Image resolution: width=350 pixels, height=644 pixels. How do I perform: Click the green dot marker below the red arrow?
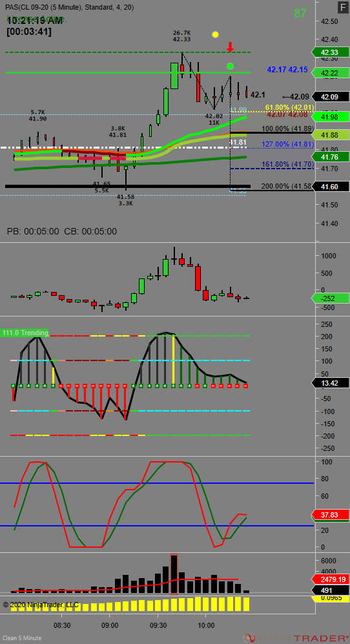(x=230, y=66)
